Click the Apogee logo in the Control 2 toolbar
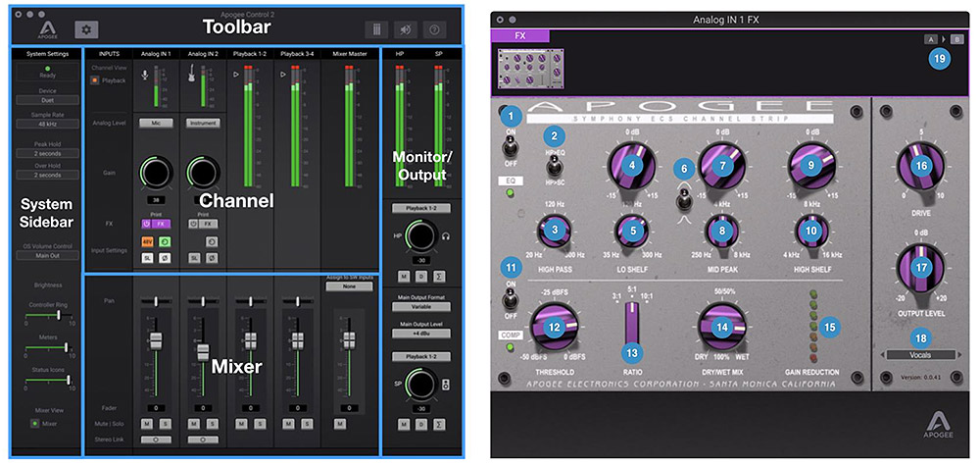The image size is (980, 466). click(x=48, y=28)
